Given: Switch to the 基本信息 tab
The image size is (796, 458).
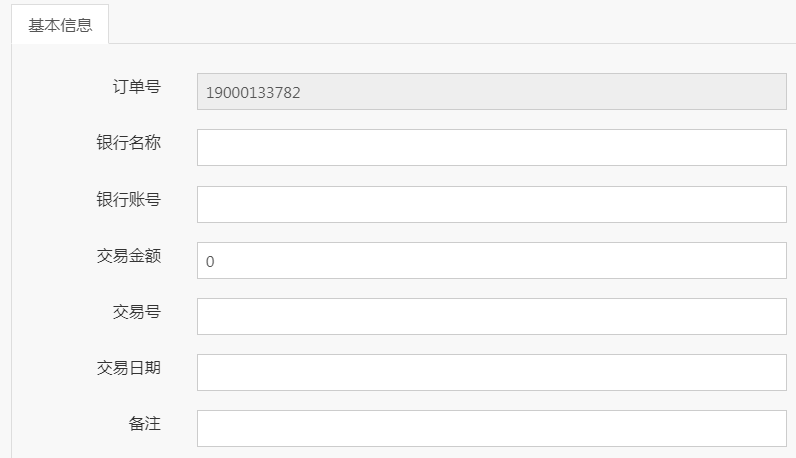Looking at the screenshot, I should tap(60, 24).
